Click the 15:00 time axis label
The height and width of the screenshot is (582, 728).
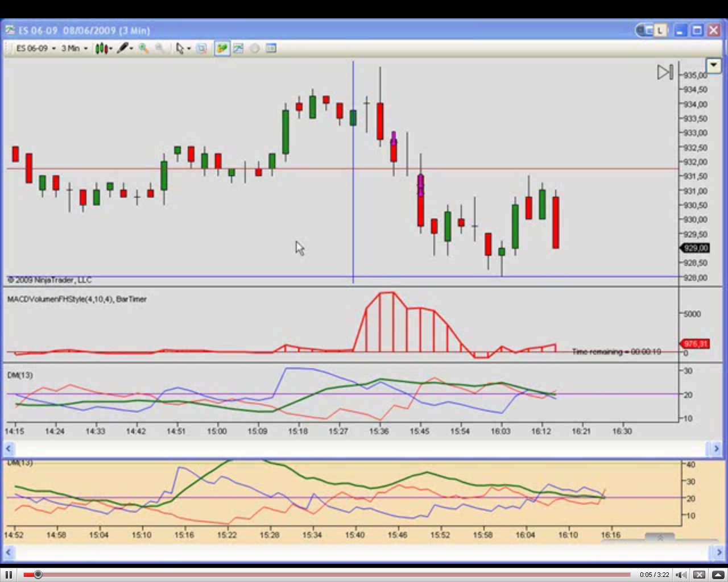coord(217,431)
